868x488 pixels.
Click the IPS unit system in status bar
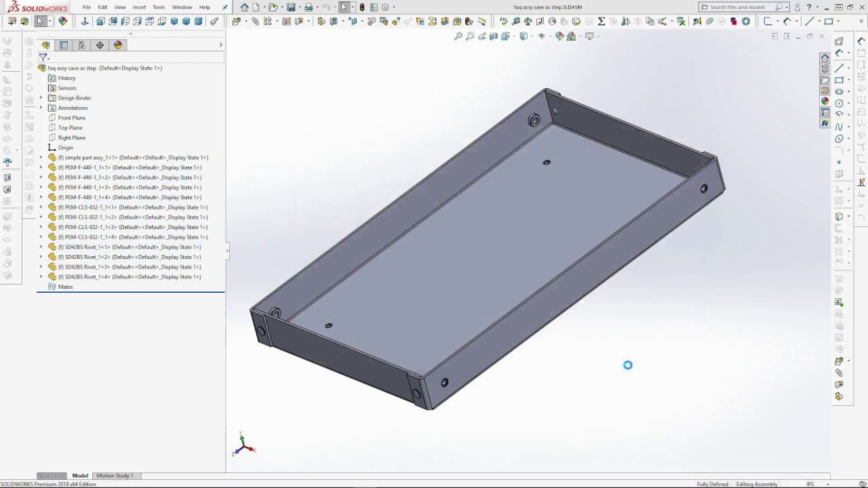click(810, 484)
